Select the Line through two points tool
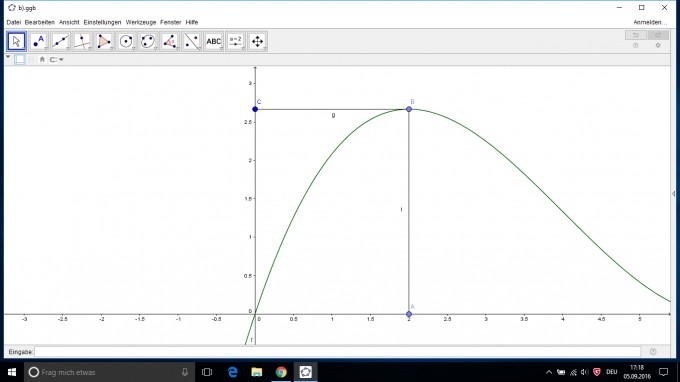 (x=60, y=42)
